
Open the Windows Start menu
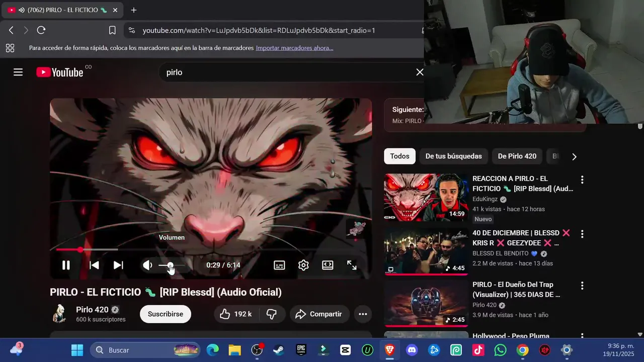pyautogui.click(x=77, y=350)
